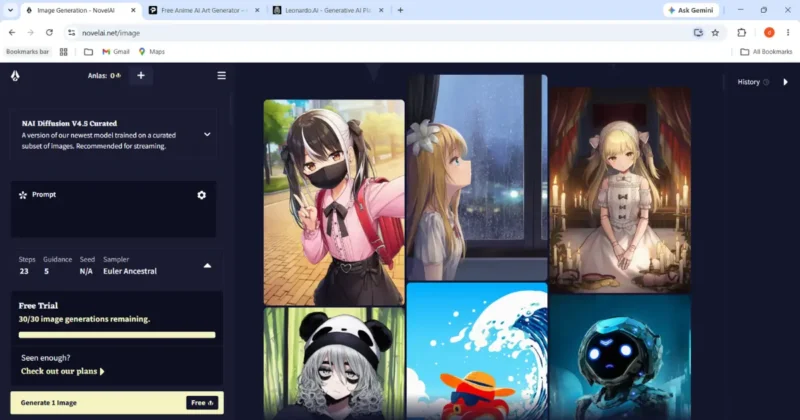Close the Image Generation - NovelAI tab
Screen dimensions: 800x420
pyautogui.click(x=133, y=10)
